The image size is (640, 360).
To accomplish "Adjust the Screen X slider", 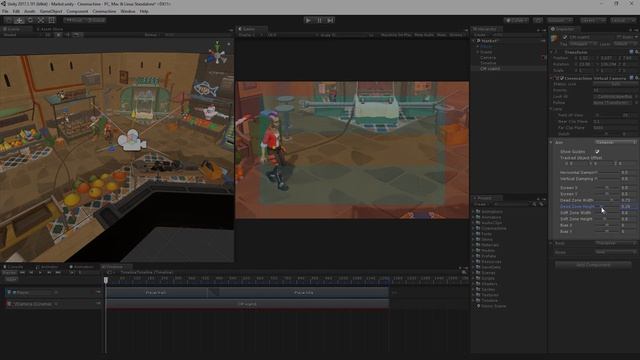I will point(608,188).
